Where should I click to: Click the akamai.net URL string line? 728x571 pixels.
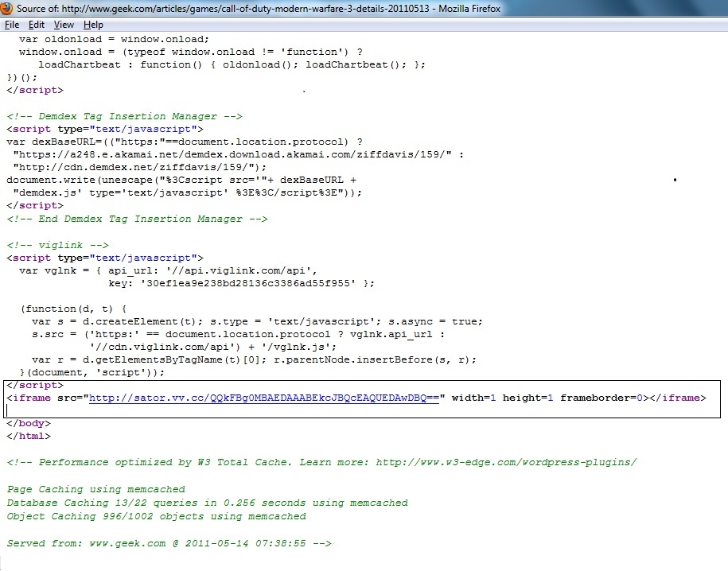[x=238, y=154]
